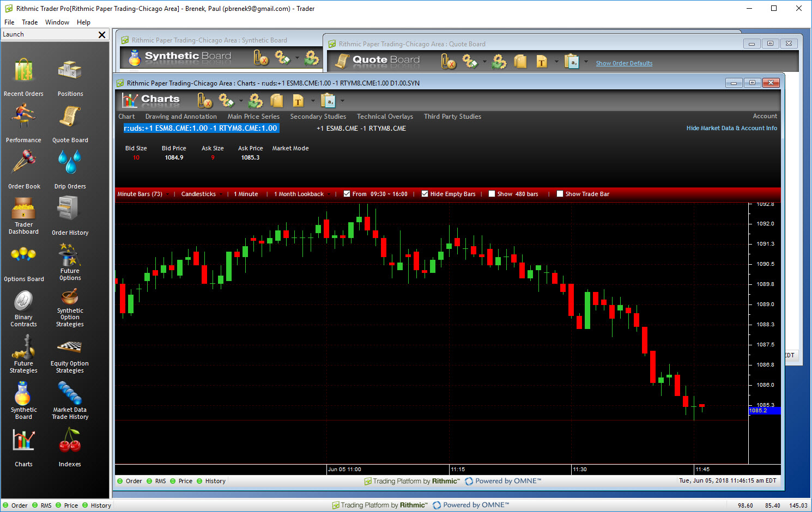Open the Candlesticks chart type dropdown
This screenshot has width=812, height=512.
coord(201,194)
